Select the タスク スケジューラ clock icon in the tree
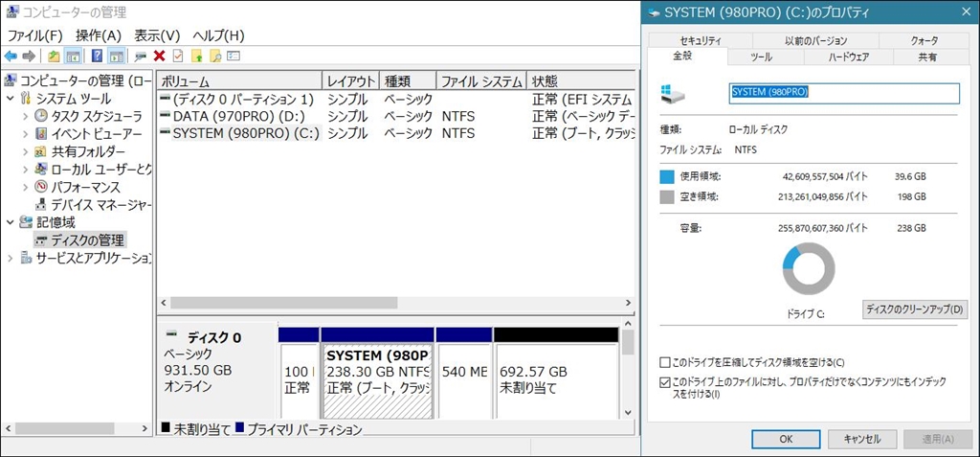The image size is (980, 457). pos(40,116)
